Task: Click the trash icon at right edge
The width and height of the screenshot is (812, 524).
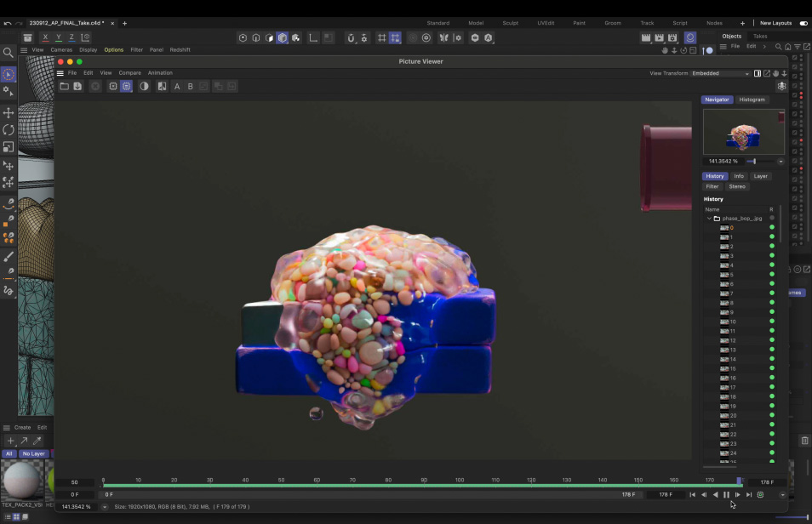Action: click(x=804, y=441)
